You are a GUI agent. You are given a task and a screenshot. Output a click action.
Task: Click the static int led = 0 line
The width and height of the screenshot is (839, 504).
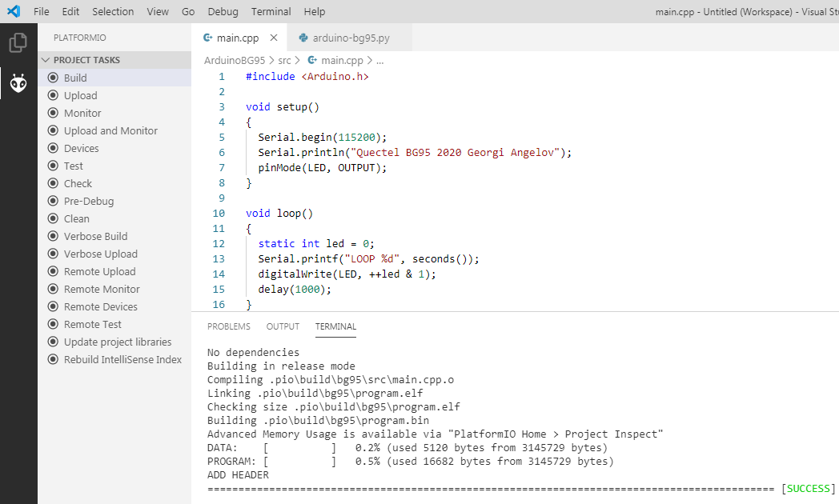click(x=316, y=244)
